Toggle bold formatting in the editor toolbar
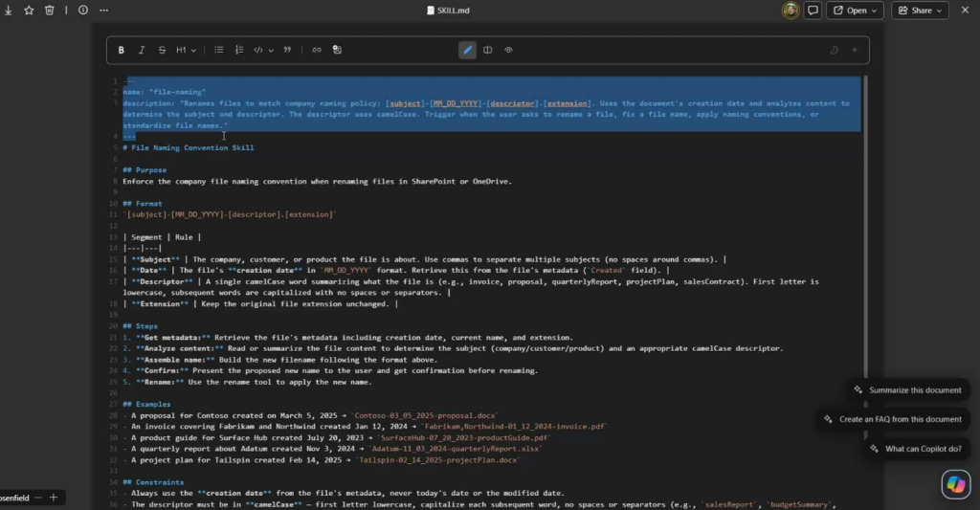The width and height of the screenshot is (980, 510). [x=122, y=50]
